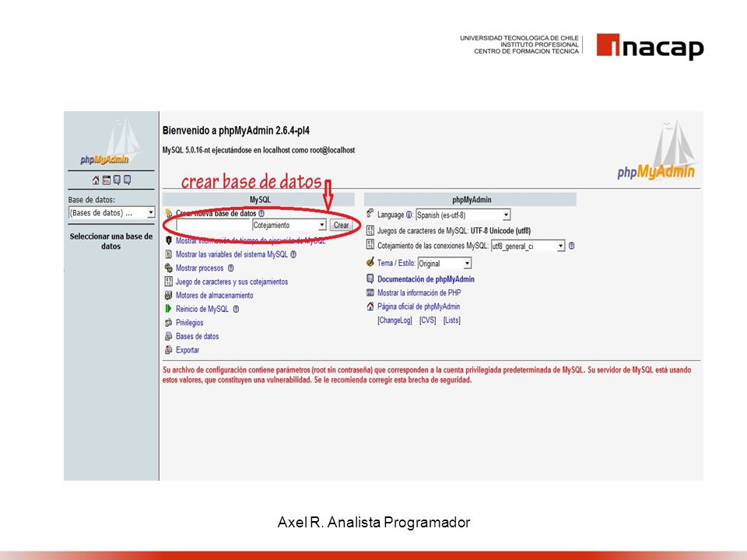Open the Spanish (es-utf-8) language dropdown

coord(463,215)
